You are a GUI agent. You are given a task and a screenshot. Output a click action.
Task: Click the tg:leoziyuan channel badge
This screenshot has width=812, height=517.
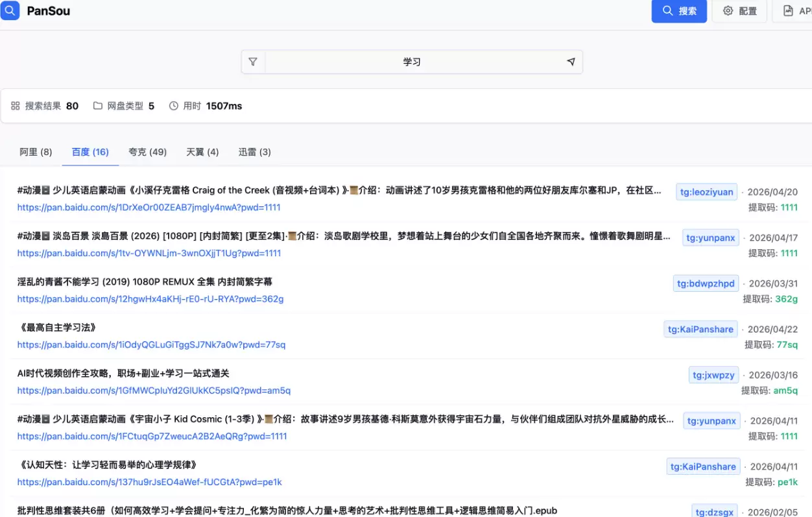706,191
